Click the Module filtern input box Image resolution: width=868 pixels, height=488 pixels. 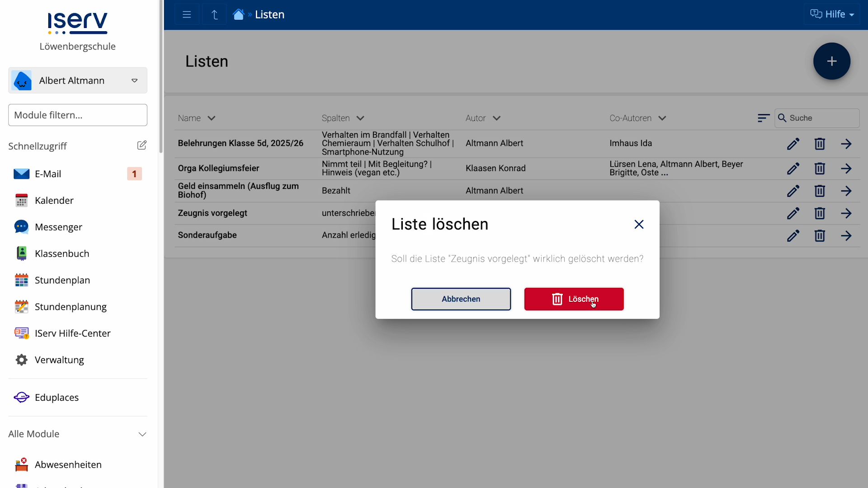click(x=77, y=115)
